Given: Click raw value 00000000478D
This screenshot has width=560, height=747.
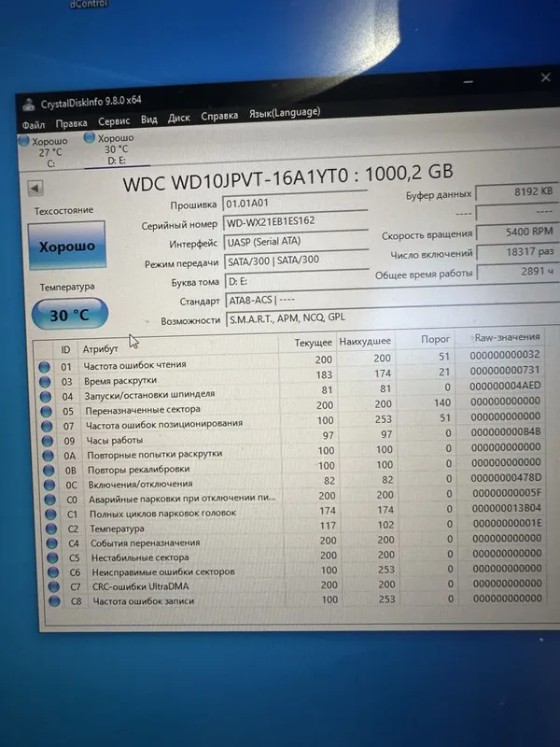Looking at the screenshot, I should (x=506, y=477).
